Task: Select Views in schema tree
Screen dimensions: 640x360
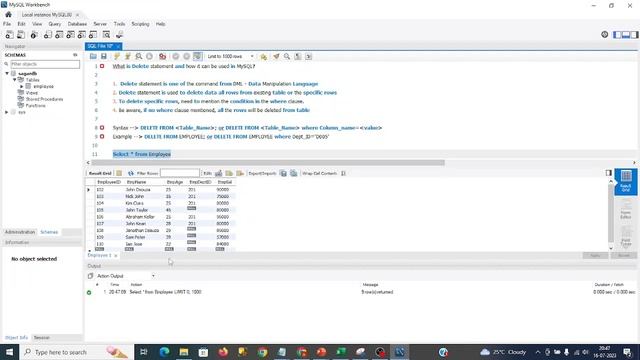Action: coord(31,93)
